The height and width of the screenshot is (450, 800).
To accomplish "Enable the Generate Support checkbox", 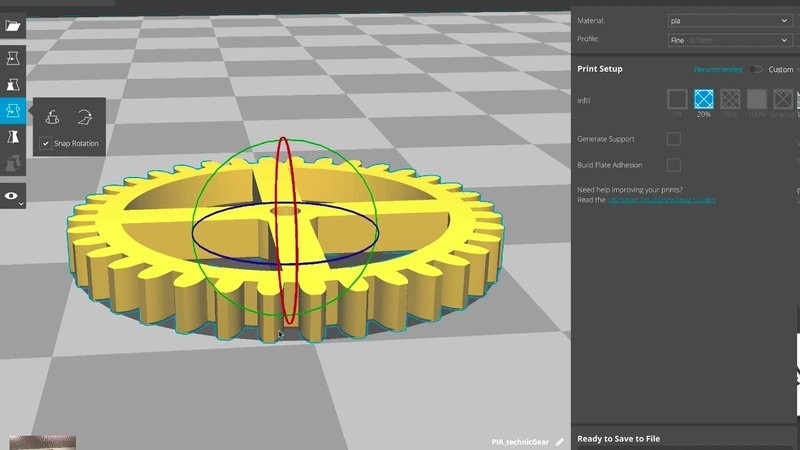I will coord(674,139).
